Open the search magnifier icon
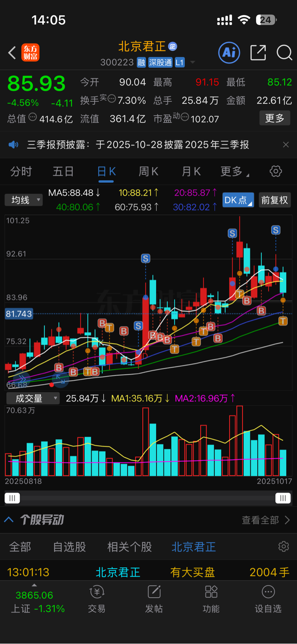Viewport: 297px width, 644px height. coord(284,52)
